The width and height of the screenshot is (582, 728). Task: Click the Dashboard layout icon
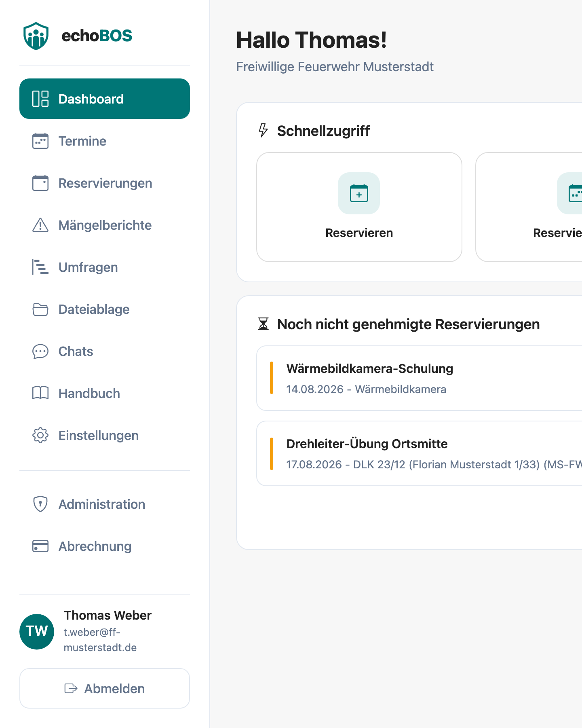point(40,99)
